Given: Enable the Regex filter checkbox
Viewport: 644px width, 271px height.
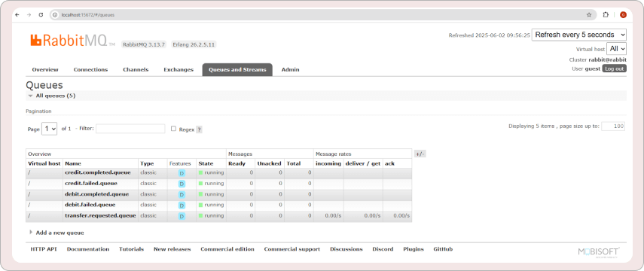Looking at the screenshot, I should click(x=173, y=129).
